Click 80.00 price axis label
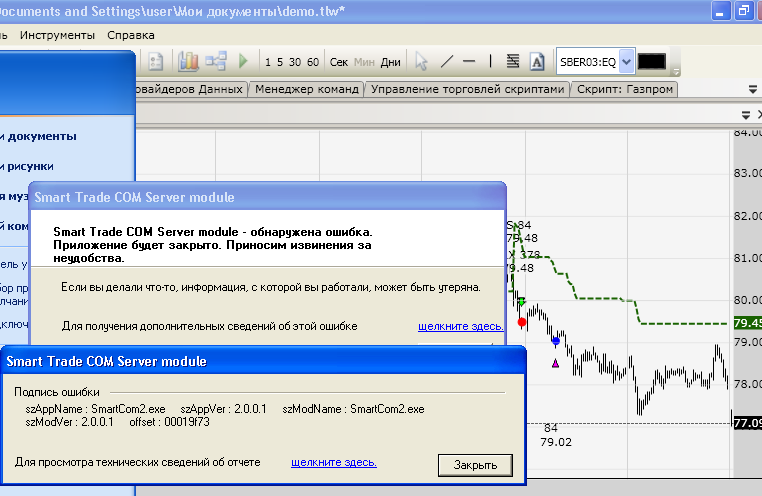 (747, 300)
